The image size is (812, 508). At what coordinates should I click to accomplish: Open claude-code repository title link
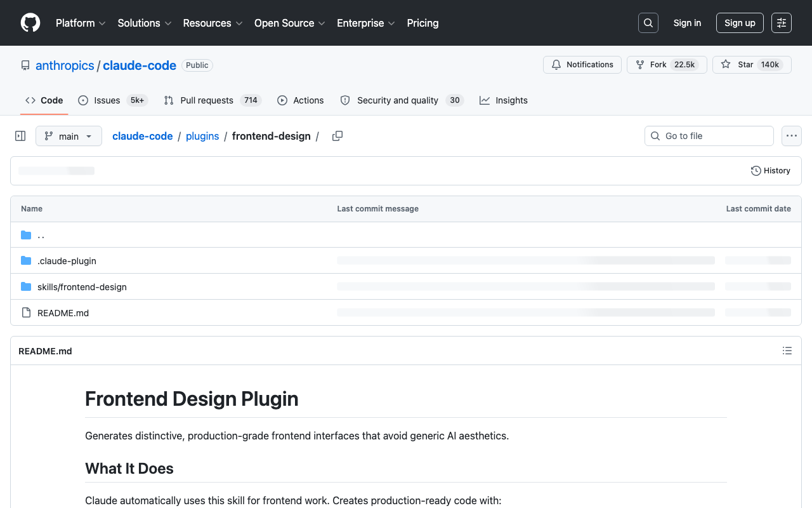(140, 65)
